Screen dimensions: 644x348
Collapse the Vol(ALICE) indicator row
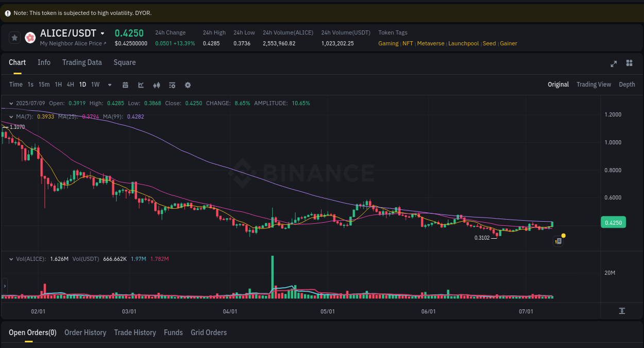[11, 258]
